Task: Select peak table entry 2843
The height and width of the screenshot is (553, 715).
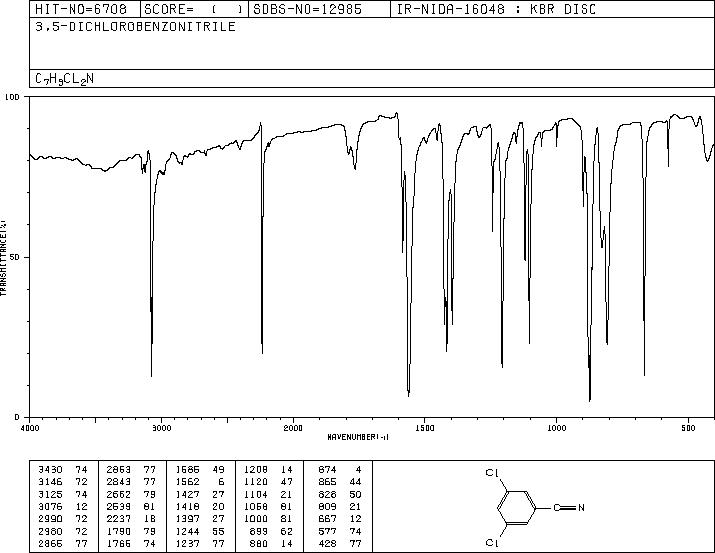Action: point(131,482)
